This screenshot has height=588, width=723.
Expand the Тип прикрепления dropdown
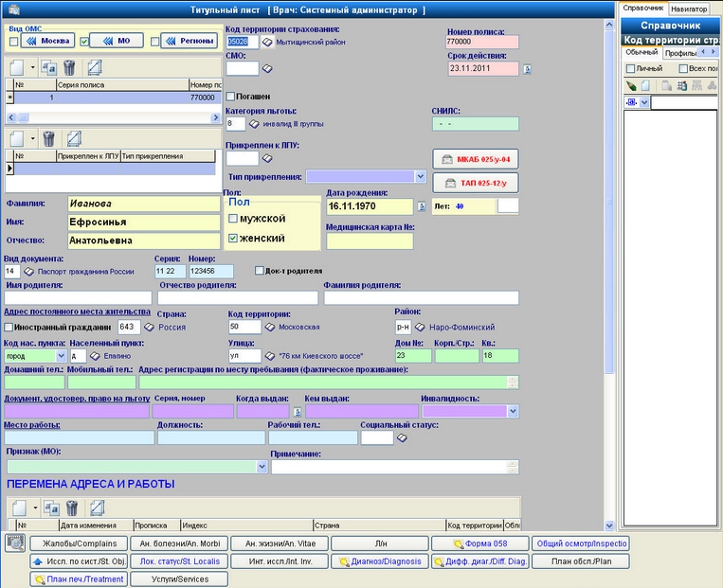(x=420, y=176)
